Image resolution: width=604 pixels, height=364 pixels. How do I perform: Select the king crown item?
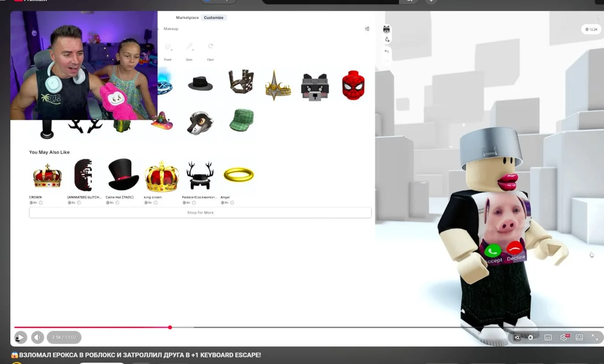click(162, 176)
